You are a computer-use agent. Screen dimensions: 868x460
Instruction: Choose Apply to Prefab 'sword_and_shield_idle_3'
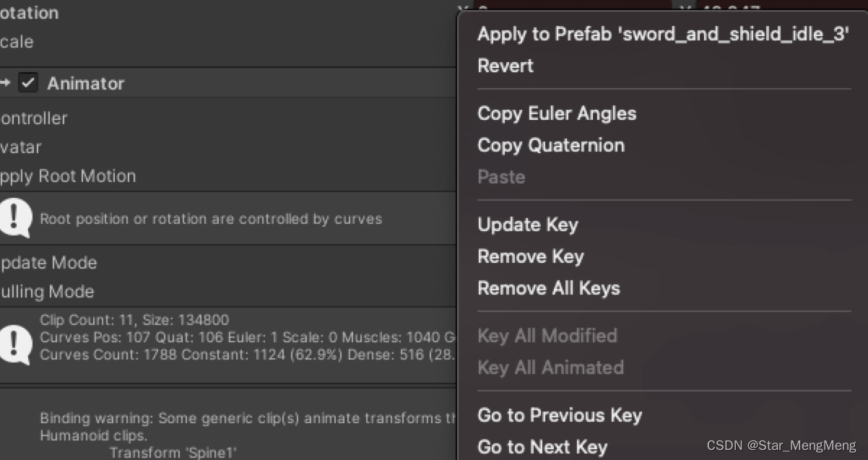coord(662,34)
